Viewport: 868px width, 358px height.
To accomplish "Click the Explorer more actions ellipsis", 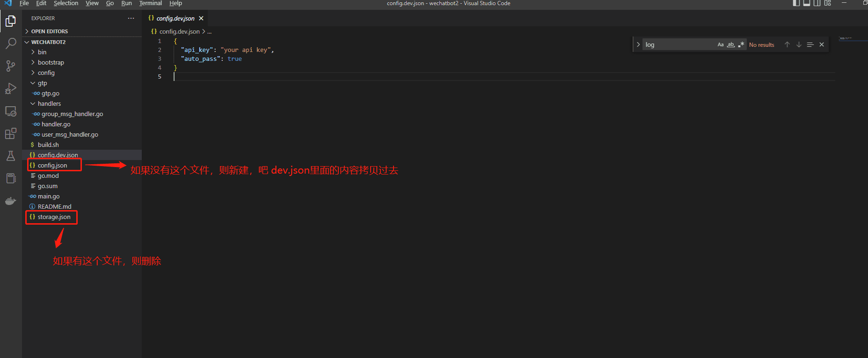I will (x=131, y=18).
